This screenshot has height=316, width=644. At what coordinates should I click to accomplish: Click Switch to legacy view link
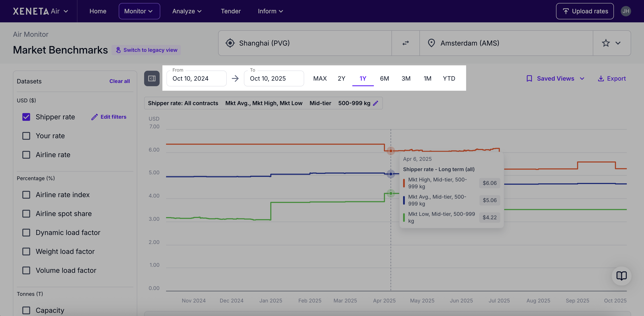146,50
